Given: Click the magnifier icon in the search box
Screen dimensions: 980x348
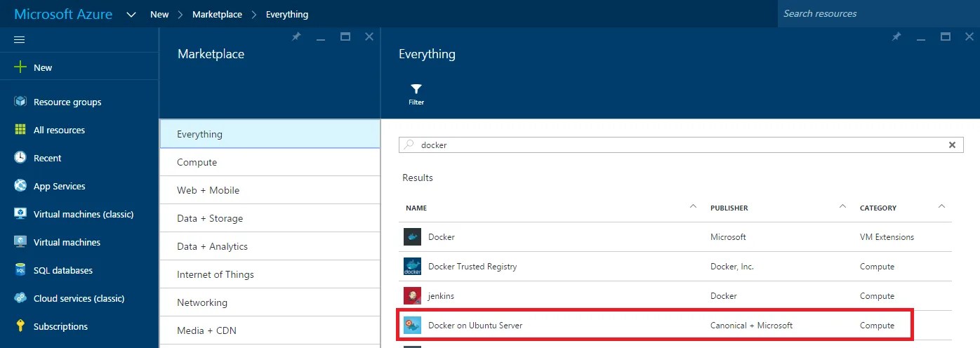Looking at the screenshot, I should (409, 145).
